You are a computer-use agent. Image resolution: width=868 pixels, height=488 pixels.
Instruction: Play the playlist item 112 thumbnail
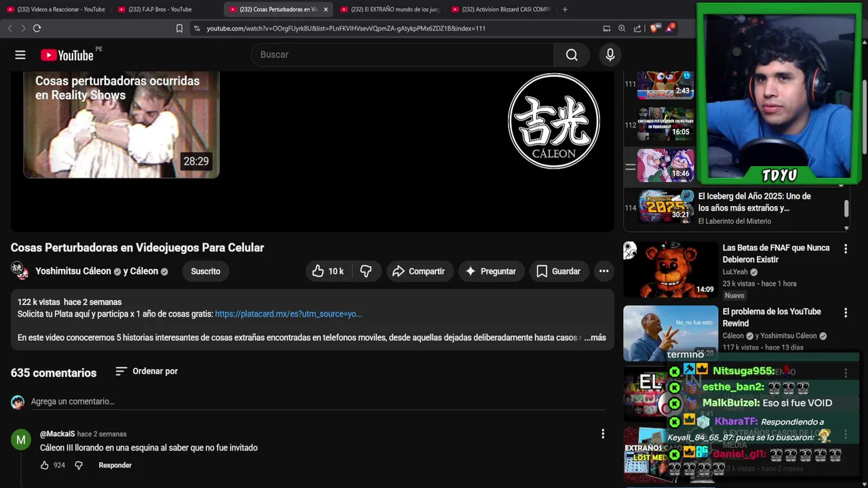(x=665, y=124)
